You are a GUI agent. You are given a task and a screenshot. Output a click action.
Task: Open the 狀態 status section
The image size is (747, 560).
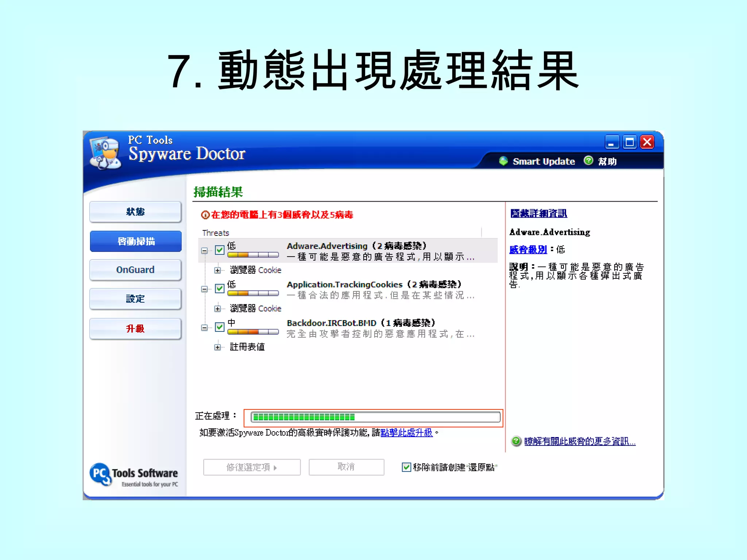135,212
